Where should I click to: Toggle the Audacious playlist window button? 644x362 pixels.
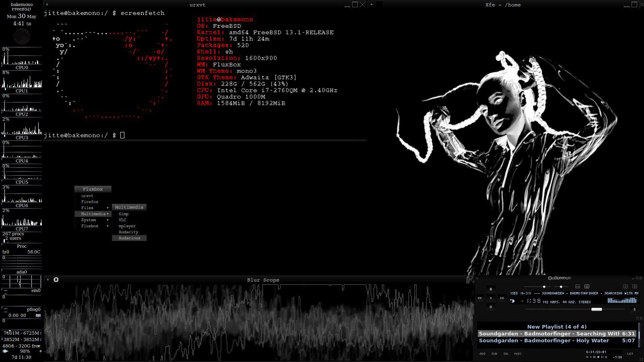[587, 286]
